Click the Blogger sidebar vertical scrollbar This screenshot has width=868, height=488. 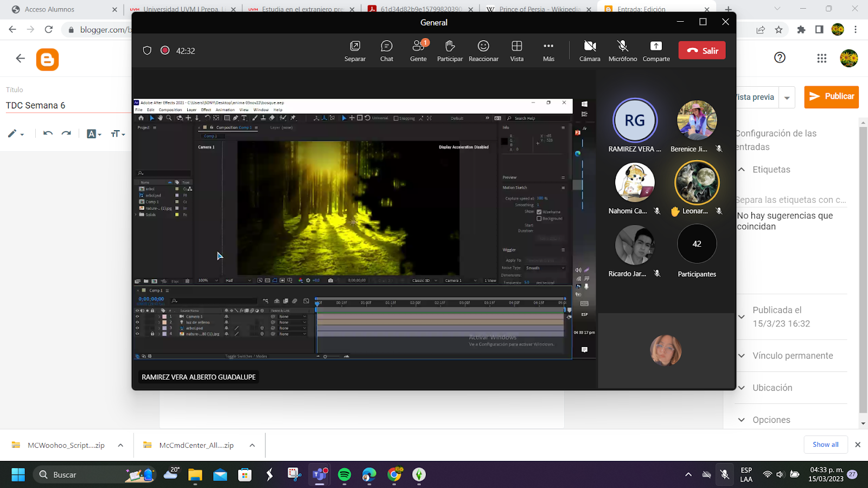click(863, 269)
